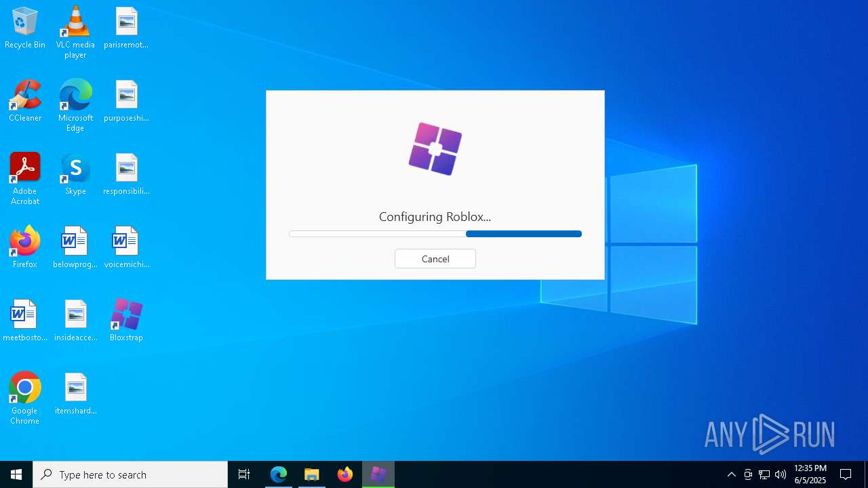Image resolution: width=868 pixels, height=488 pixels.
Task: Expand hidden system tray icons
Action: click(732, 474)
